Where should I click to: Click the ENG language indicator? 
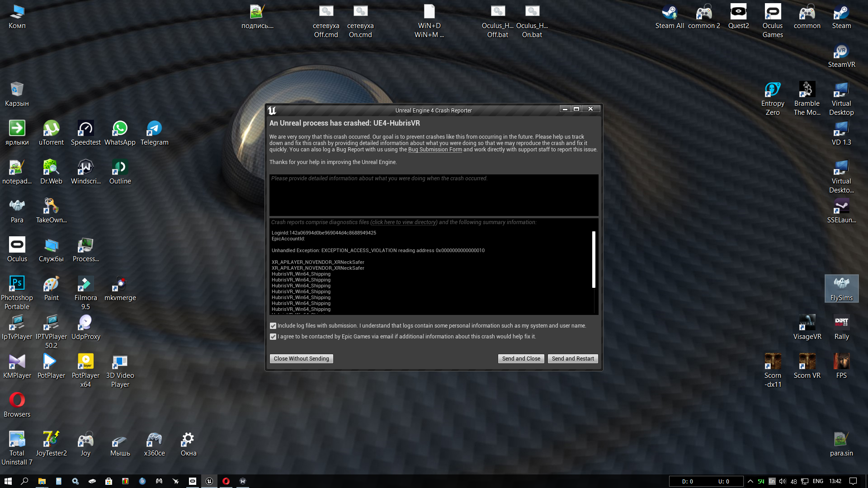(x=818, y=481)
